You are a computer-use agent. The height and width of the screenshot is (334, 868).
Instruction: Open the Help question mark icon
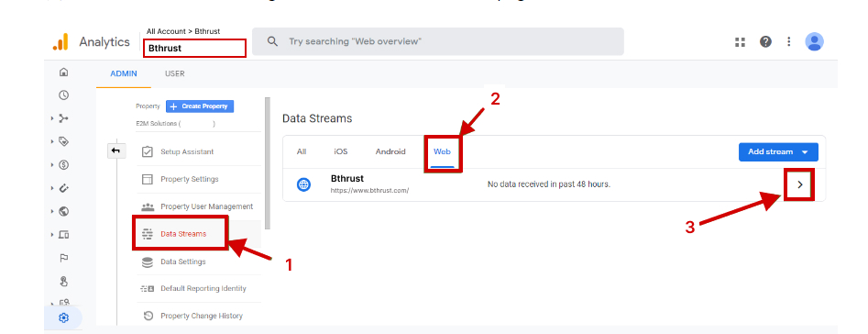tap(765, 41)
